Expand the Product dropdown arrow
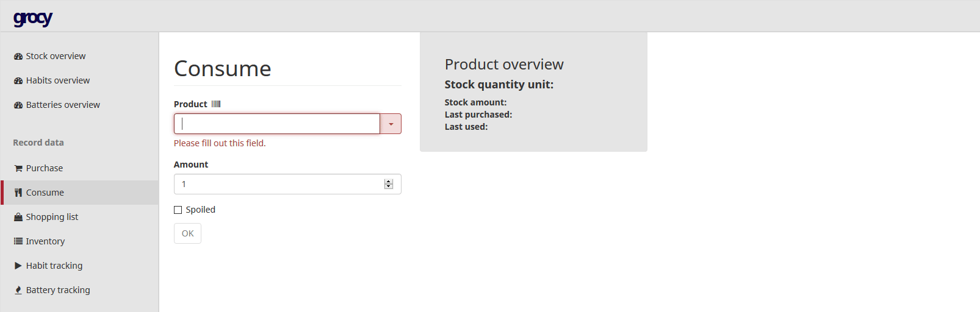This screenshot has width=980, height=312. [391, 124]
